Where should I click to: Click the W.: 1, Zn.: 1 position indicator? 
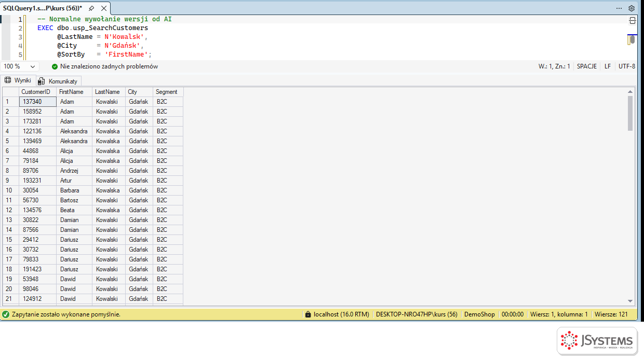pyautogui.click(x=554, y=66)
